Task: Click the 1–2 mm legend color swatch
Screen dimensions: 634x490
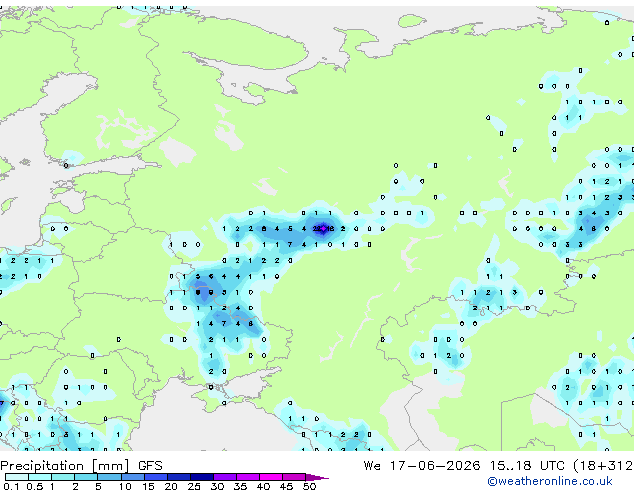Action: tap(63, 477)
